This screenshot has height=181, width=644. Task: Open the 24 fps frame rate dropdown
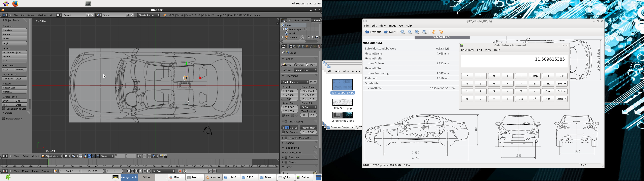[309, 107]
